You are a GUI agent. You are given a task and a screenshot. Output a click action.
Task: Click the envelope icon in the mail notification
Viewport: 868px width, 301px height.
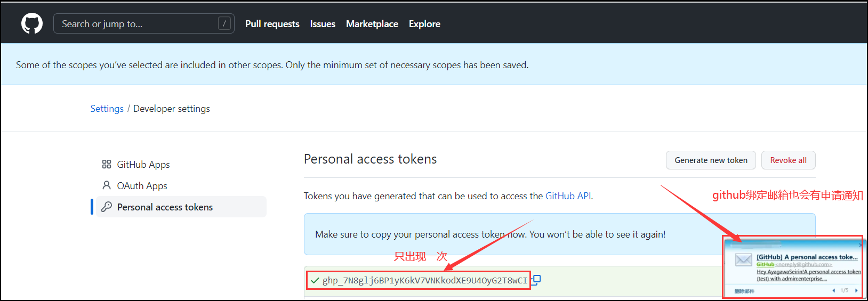click(743, 260)
